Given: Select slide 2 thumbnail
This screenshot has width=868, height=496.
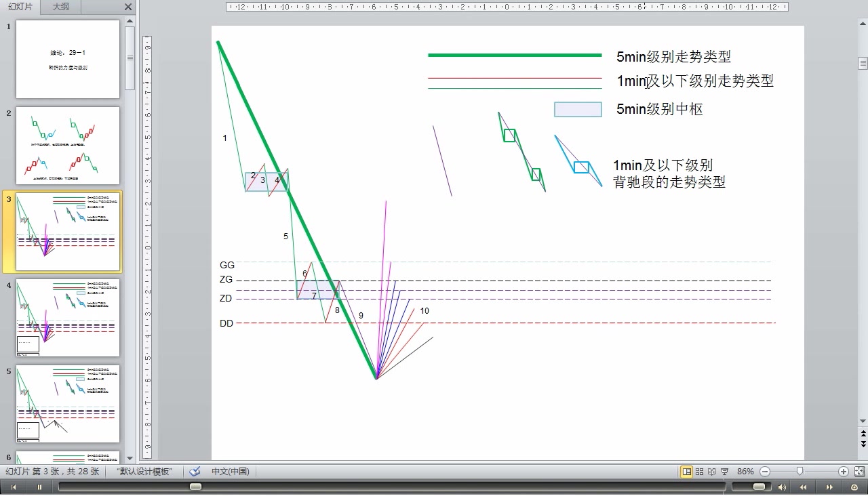Looking at the screenshot, I should 68,146.
